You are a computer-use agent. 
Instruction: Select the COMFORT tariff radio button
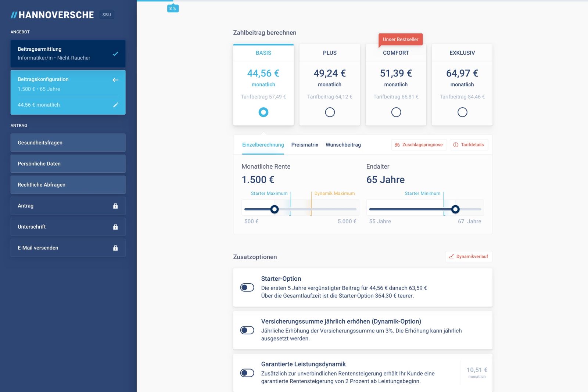396,112
